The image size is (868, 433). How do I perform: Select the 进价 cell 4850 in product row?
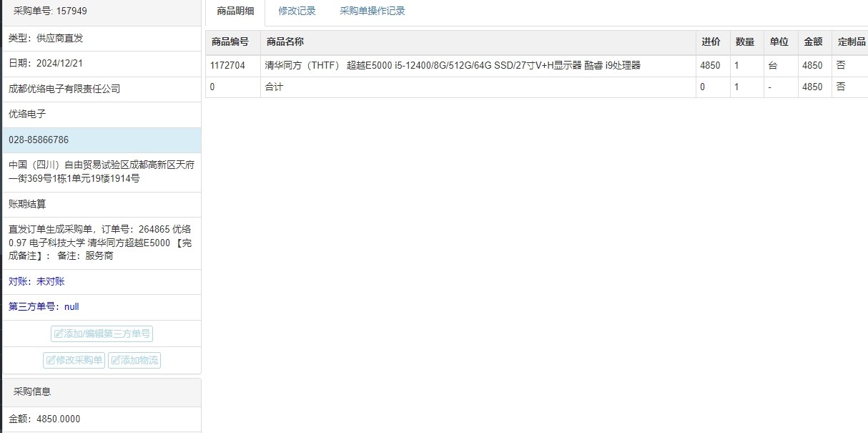pos(713,66)
